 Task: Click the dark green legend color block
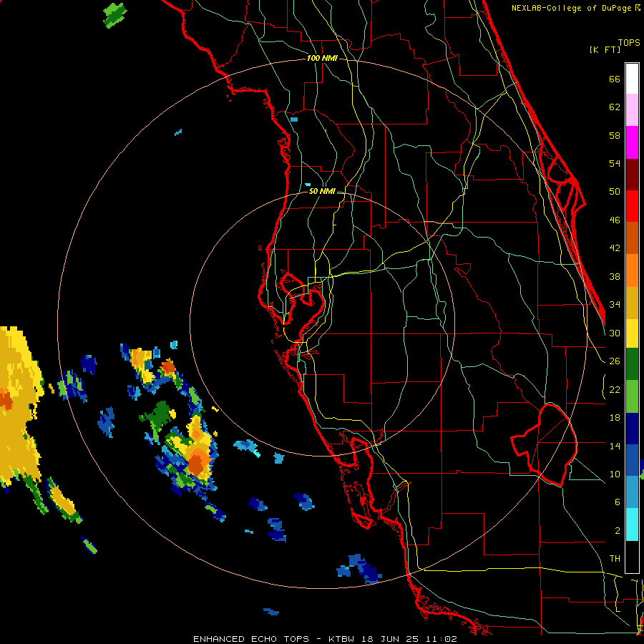point(632,364)
